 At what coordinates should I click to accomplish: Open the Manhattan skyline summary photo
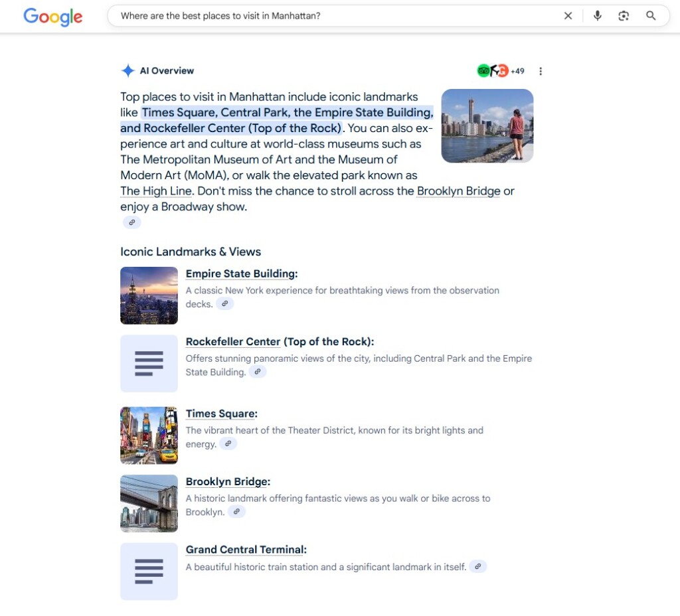pyautogui.click(x=487, y=125)
